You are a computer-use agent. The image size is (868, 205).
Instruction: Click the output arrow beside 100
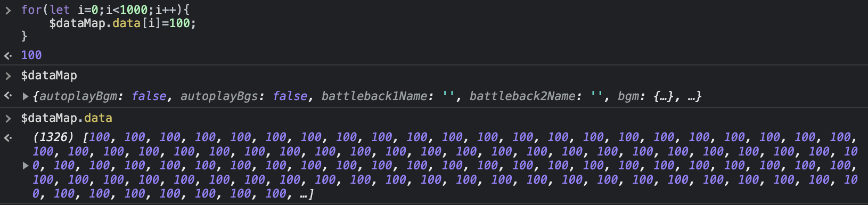[x=8, y=55]
